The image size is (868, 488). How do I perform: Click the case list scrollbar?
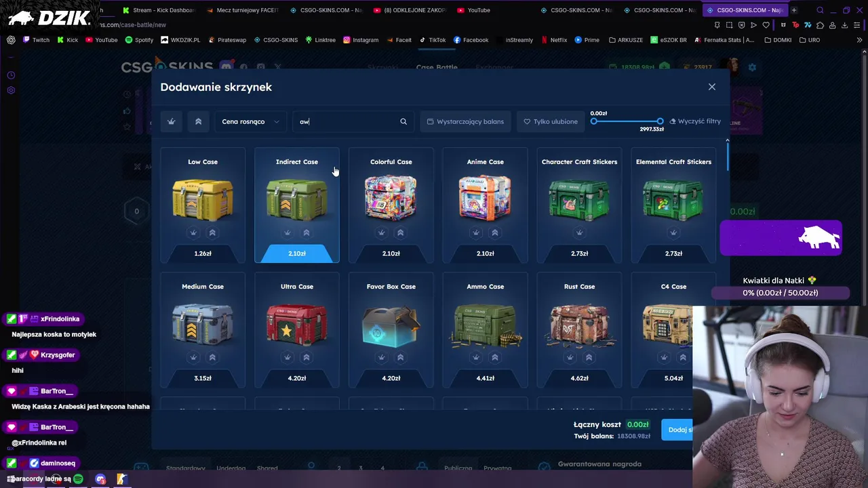coord(728,156)
